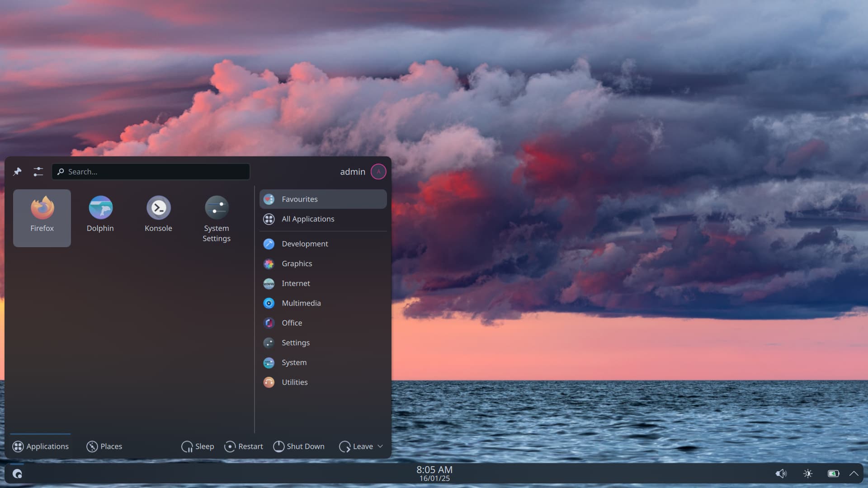Open the brightness tray icon
Viewport: 868px width, 488px height.
click(808, 474)
